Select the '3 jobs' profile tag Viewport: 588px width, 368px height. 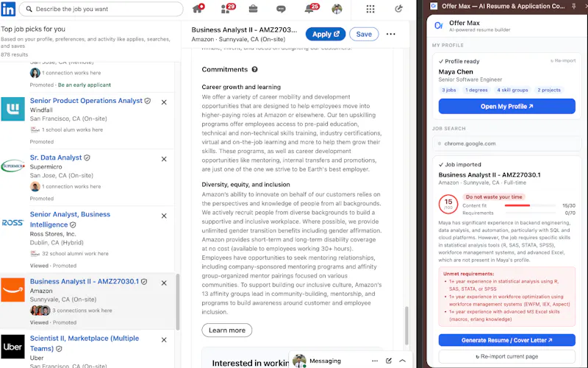[x=448, y=90]
